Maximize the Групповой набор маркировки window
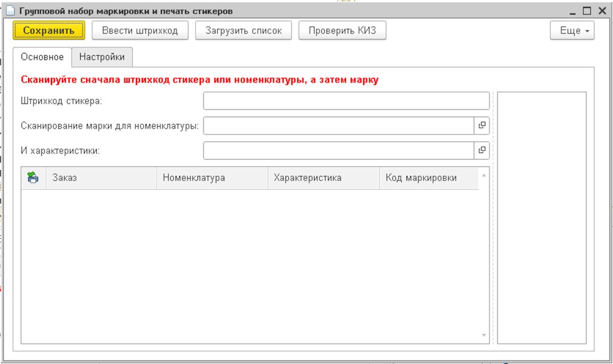The height and width of the screenshot is (364, 613). 587,11
